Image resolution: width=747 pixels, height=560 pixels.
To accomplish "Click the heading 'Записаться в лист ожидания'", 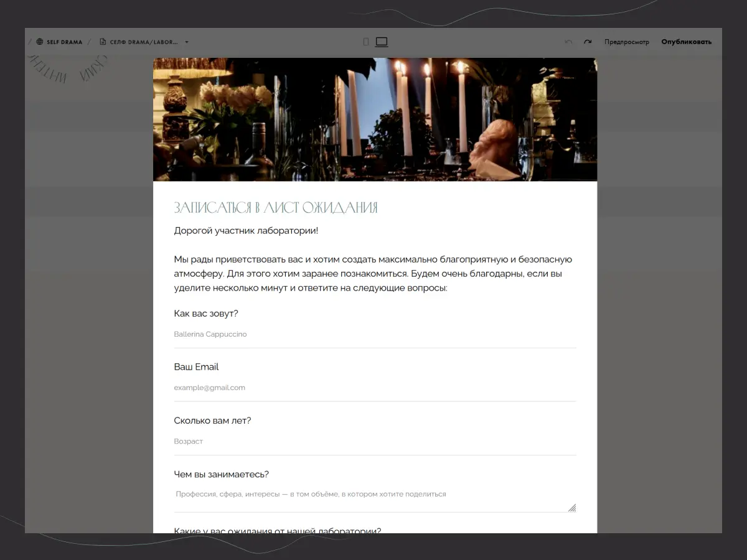I will [x=276, y=208].
